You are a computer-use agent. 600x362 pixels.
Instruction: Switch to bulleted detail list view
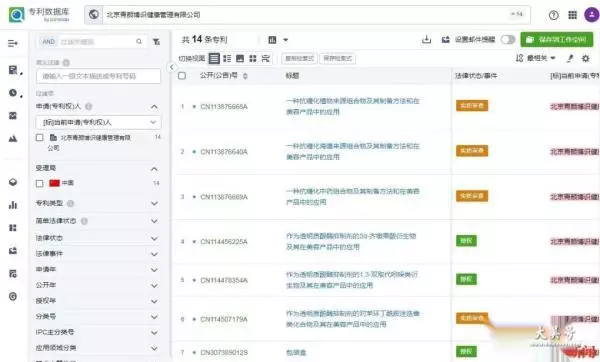click(x=227, y=58)
